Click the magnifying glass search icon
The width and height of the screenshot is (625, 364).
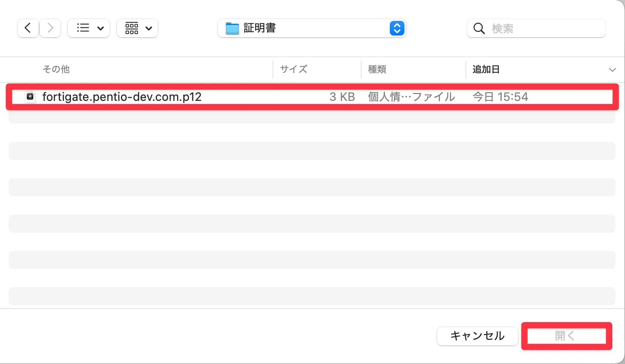479,29
